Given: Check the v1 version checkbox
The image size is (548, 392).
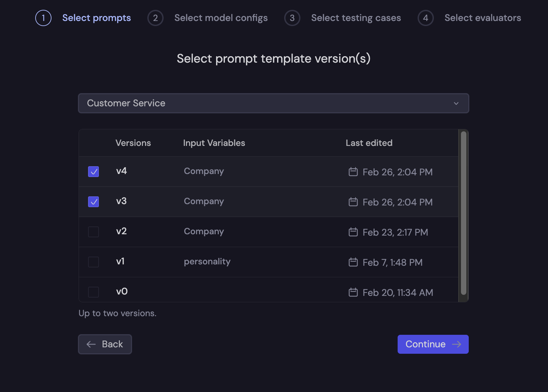Looking at the screenshot, I should (93, 262).
